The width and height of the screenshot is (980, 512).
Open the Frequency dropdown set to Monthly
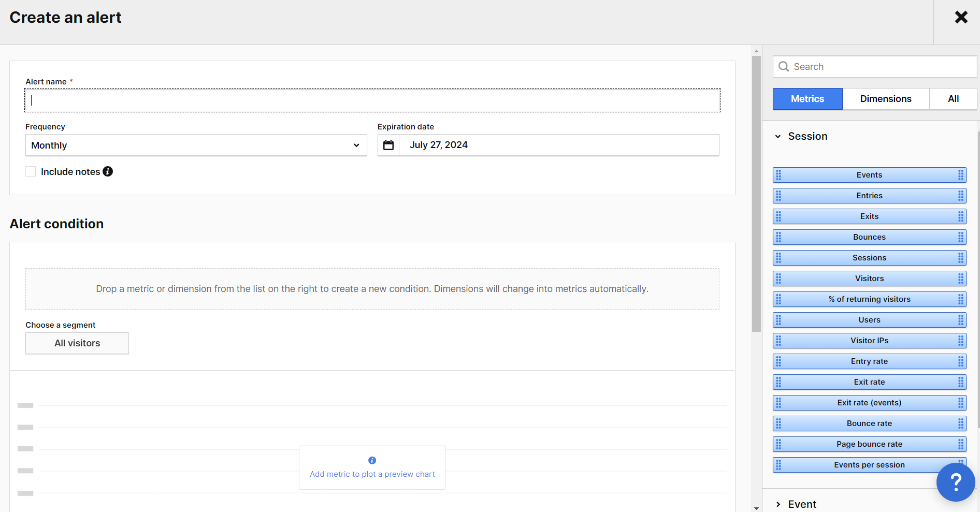pyautogui.click(x=196, y=145)
